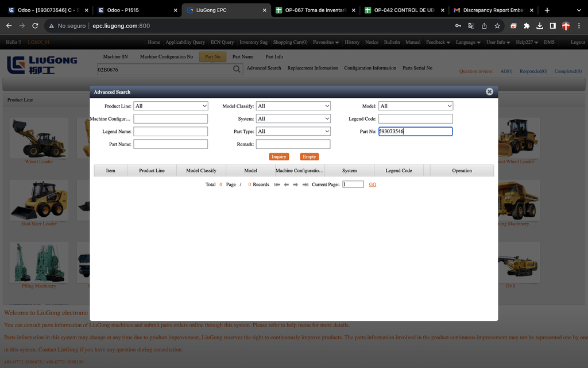
Task: Expand the Product Line dropdown
Action: (171, 106)
